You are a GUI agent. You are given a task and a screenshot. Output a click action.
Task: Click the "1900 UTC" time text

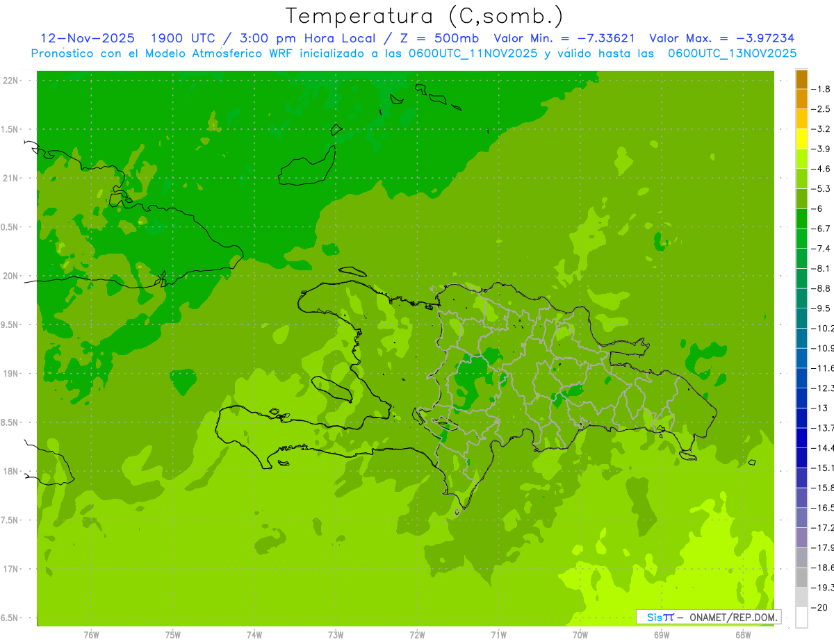(x=182, y=38)
